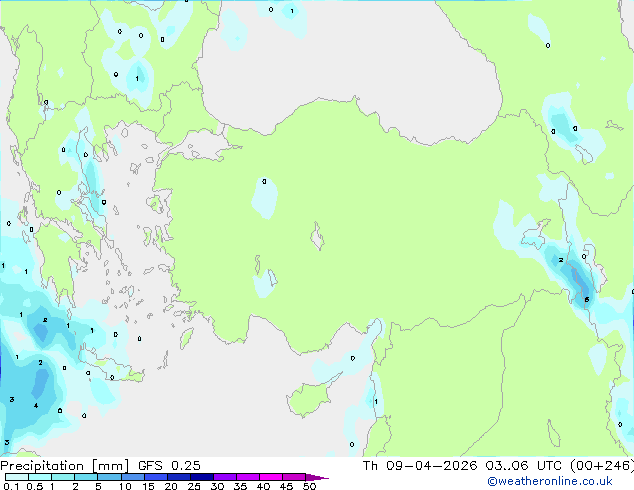Click the '(00+246)' forecast offset text
The width and height of the screenshot is (634, 490).
[x=602, y=466]
